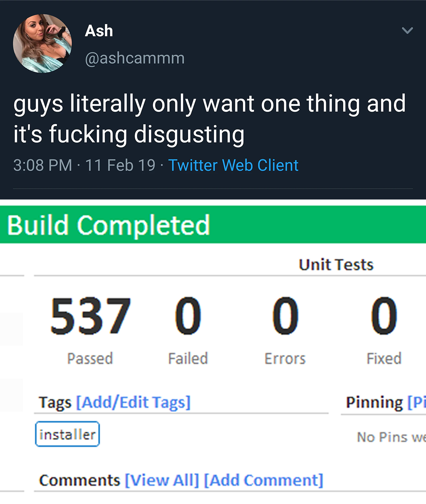Click the green Build Completed banner
Viewport: 426px width, 504px height.
tap(213, 225)
